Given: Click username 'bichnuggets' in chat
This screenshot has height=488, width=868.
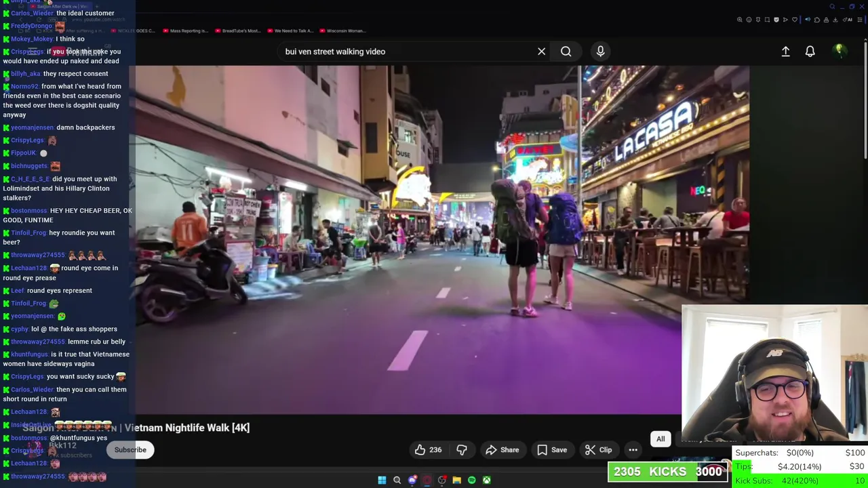Looking at the screenshot, I should 29,166.
